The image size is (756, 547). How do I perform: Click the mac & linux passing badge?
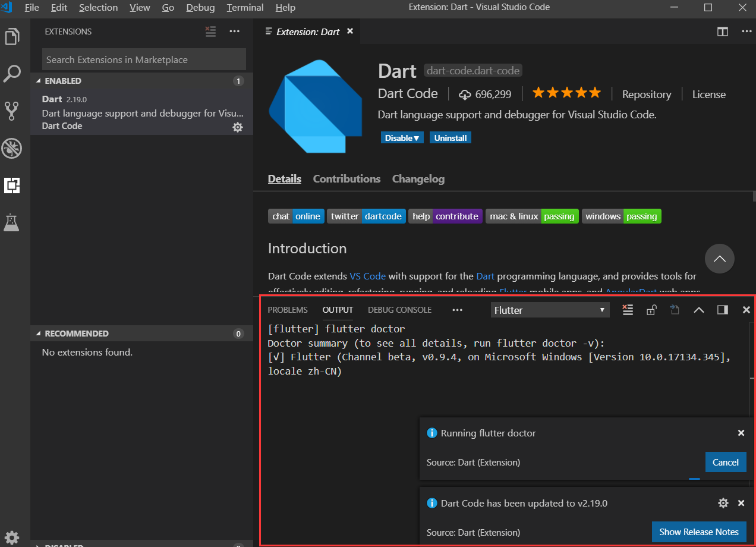pyautogui.click(x=532, y=216)
